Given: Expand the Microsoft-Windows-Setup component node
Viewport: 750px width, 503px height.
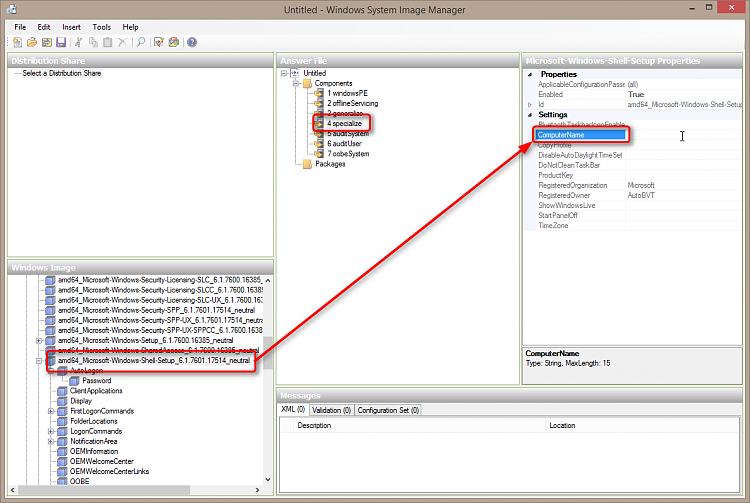Looking at the screenshot, I should coord(39,340).
